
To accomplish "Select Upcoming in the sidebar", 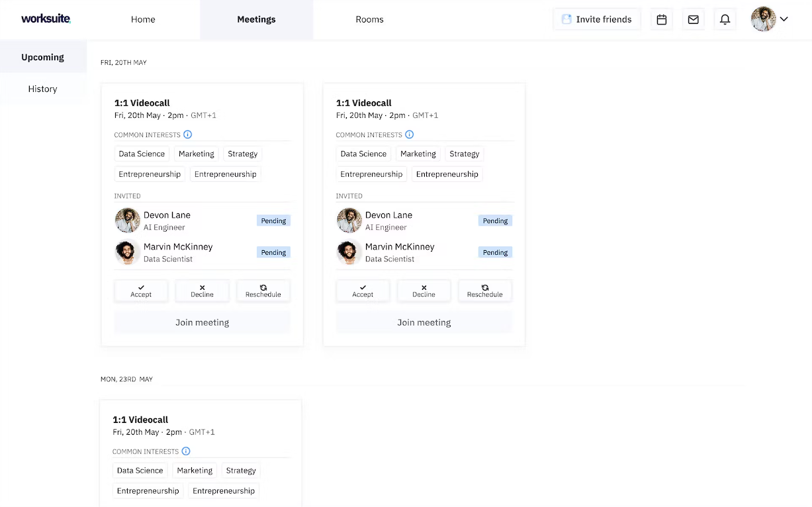I will click(x=42, y=57).
